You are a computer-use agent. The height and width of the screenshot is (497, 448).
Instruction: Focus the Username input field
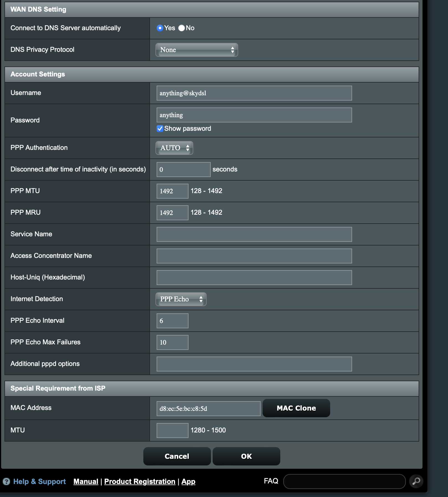[254, 93]
